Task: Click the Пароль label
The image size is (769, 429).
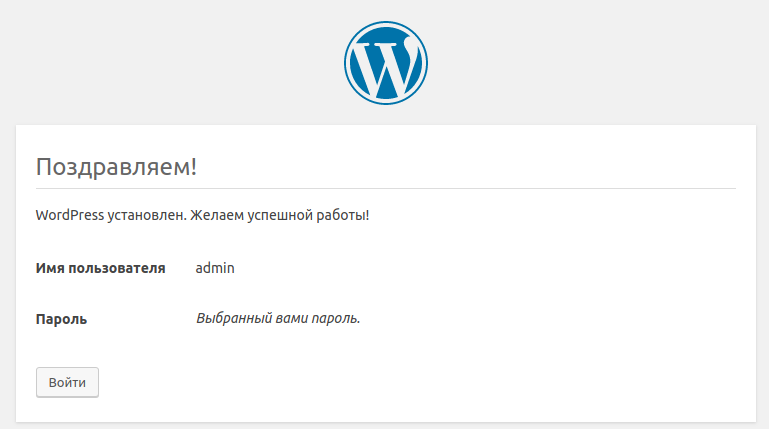Action: point(61,319)
